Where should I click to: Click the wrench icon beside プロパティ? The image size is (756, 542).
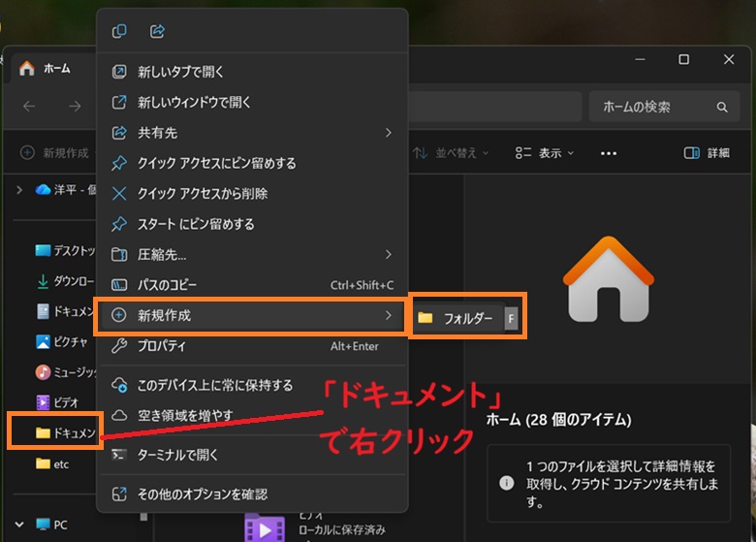[119, 346]
